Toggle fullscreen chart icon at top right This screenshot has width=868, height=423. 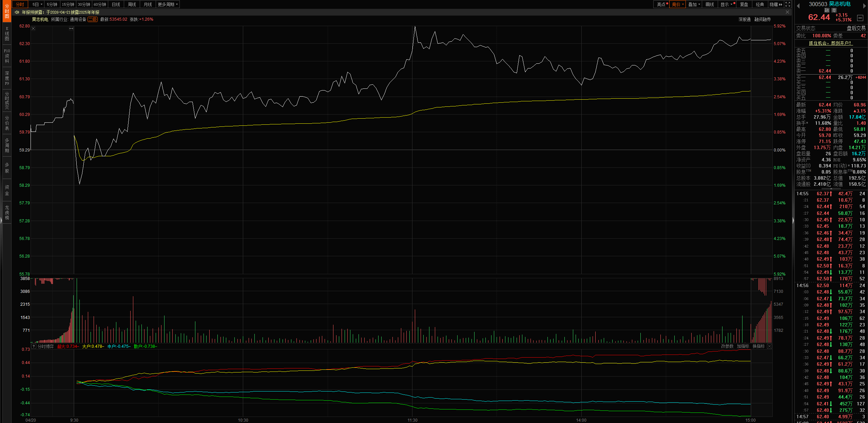click(788, 4)
